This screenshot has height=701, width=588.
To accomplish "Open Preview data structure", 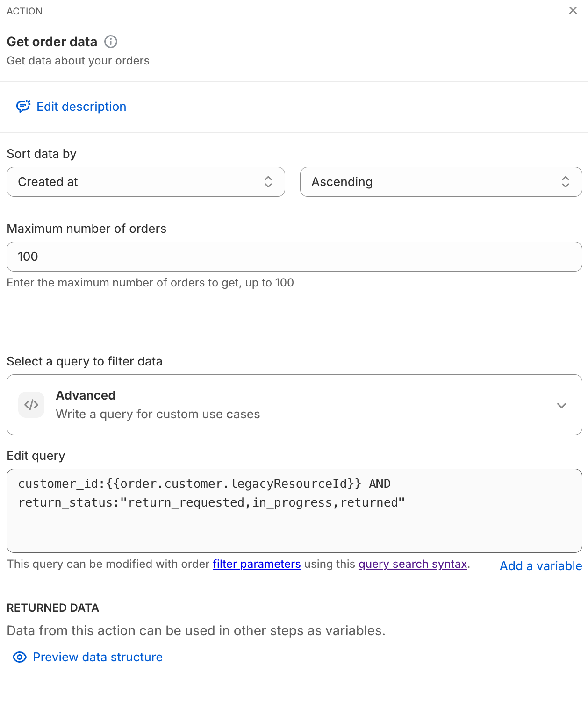I will pyautogui.click(x=98, y=657).
